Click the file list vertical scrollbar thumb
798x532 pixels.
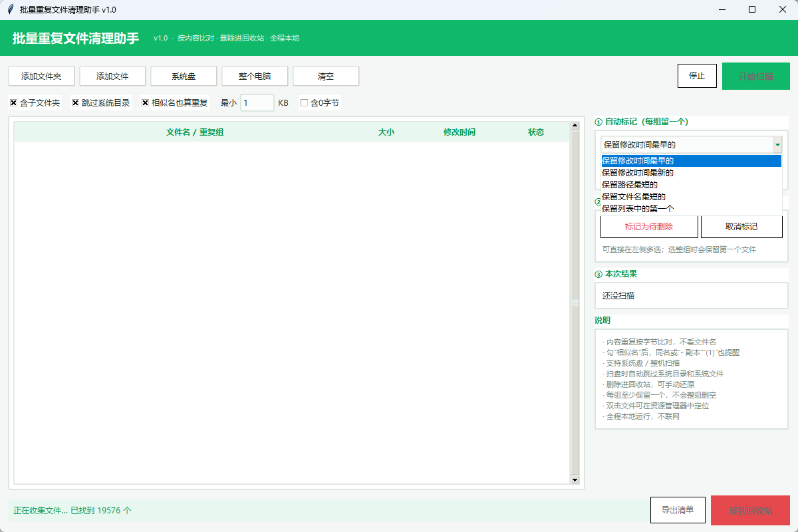575,303
